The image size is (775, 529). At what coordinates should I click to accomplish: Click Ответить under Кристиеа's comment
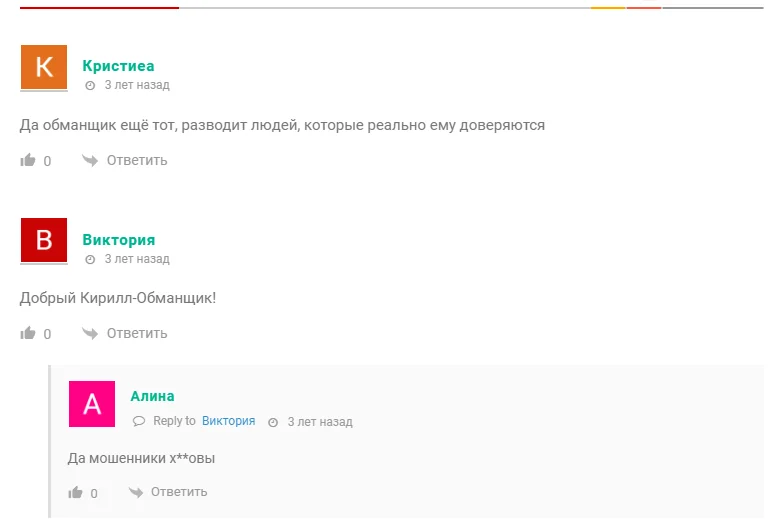click(x=137, y=161)
